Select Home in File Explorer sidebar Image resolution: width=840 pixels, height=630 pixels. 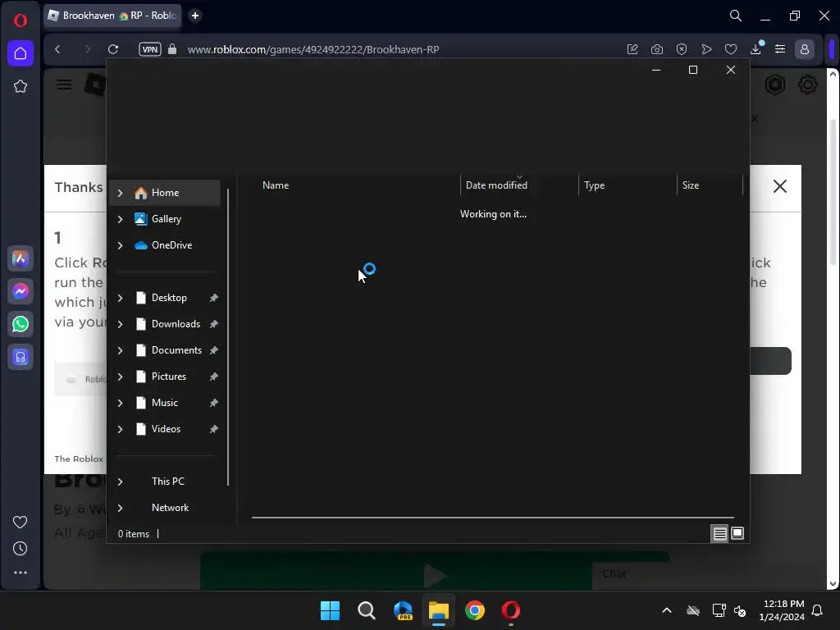tap(165, 193)
